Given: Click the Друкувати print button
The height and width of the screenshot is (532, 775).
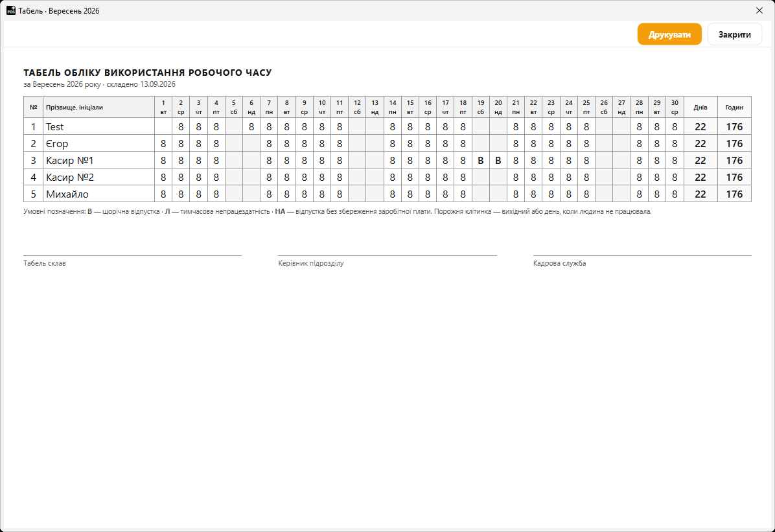Looking at the screenshot, I should pyautogui.click(x=669, y=34).
